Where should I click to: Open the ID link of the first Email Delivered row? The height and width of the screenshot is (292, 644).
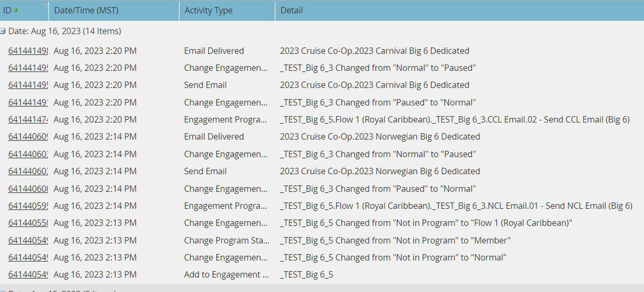(x=26, y=50)
